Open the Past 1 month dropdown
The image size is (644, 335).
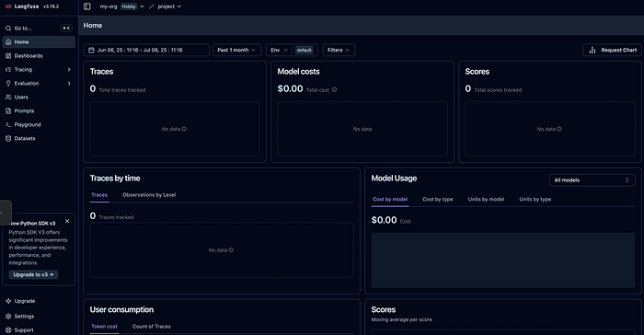[x=236, y=50]
